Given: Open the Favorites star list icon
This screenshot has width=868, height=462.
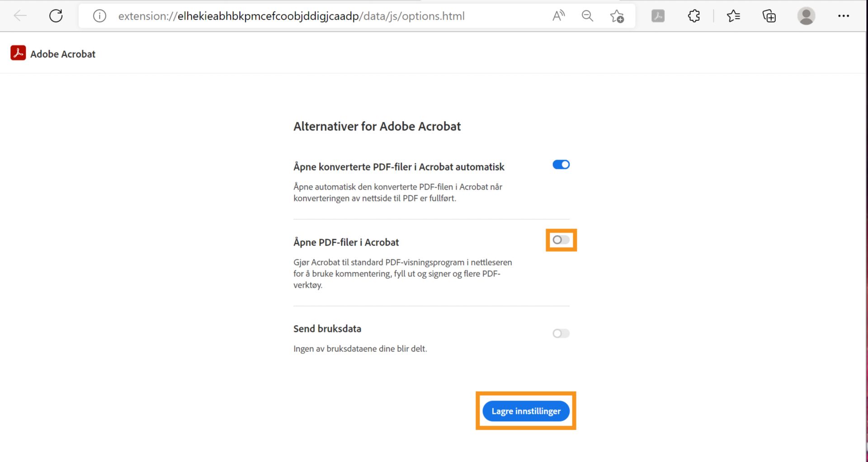Looking at the screenshot, I should click(733, 15).
